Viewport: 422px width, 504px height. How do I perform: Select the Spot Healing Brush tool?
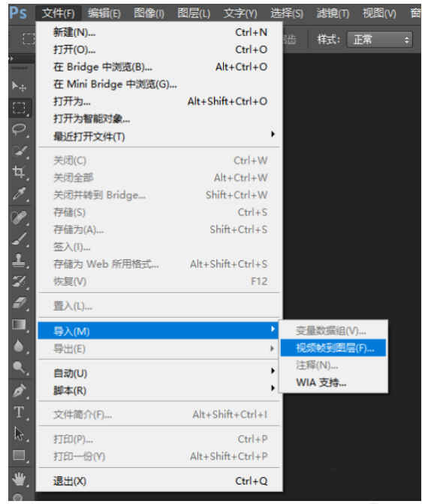coord(19,217)
